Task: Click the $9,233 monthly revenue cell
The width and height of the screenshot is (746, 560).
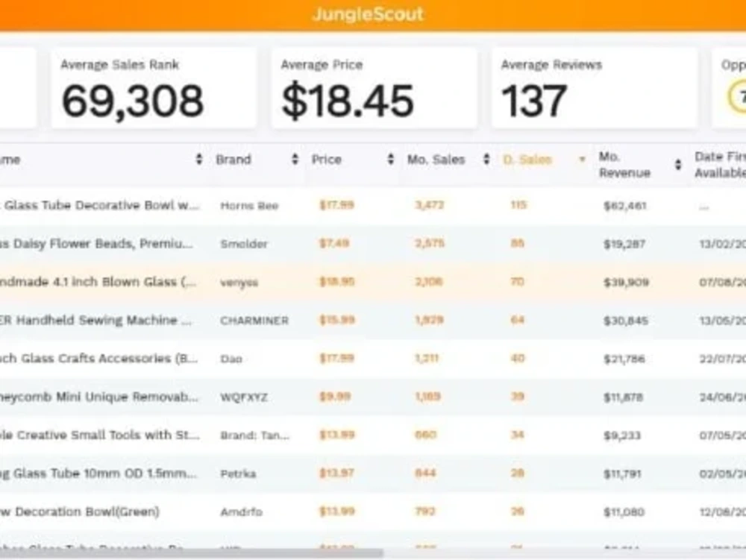Action: click(x=622, y=435)
